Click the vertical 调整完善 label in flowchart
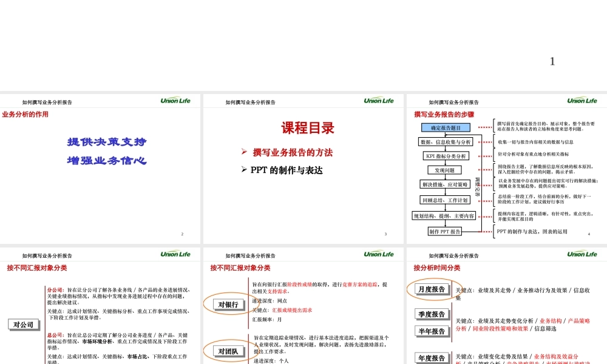 coord(478,187)
